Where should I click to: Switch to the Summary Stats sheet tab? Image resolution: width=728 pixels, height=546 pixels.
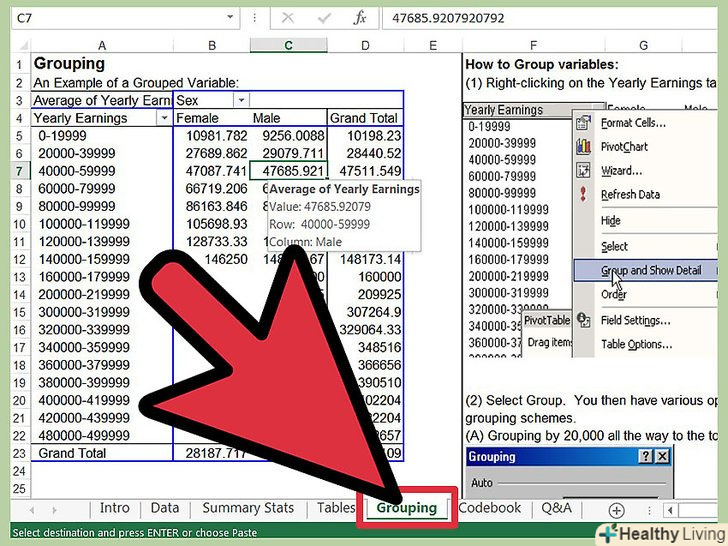pyautogui.click(x=248, y=508)
